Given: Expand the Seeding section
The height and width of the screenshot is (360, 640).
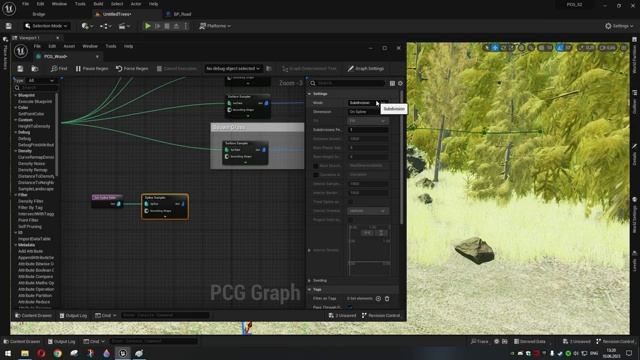Looking at the screenshot, I should click(309, 281).
